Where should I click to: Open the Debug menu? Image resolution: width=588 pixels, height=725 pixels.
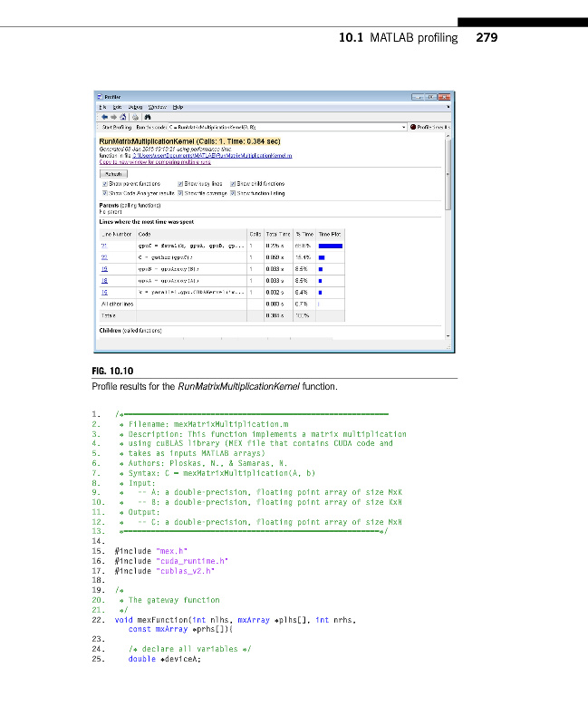coord(136,107)
